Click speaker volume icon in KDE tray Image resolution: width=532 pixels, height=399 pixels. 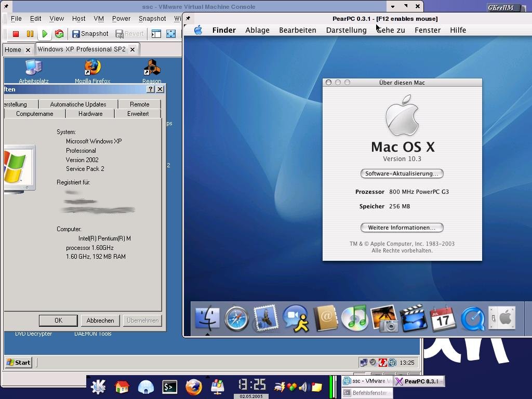[x=303, y=387]
